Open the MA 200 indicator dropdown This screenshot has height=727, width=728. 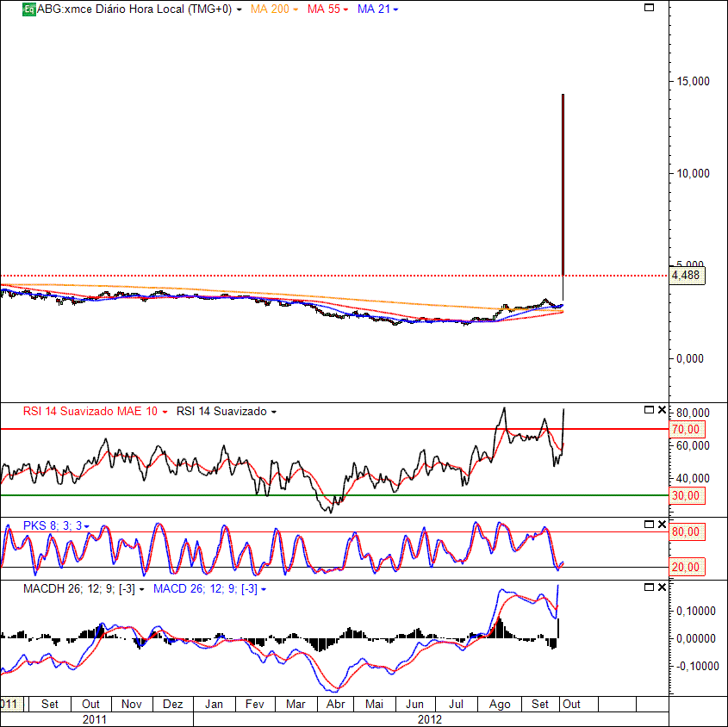tap(296, 9)
